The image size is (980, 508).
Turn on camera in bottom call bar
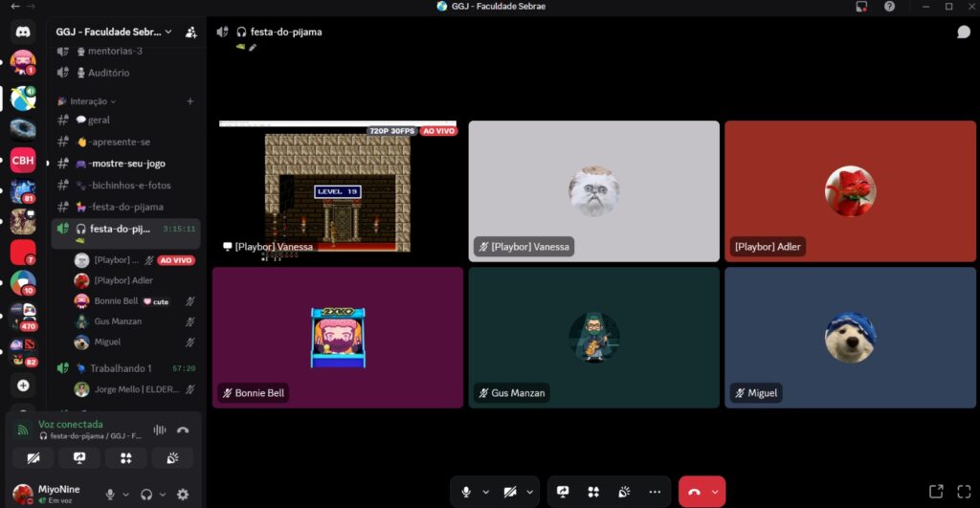click(510, 492)
